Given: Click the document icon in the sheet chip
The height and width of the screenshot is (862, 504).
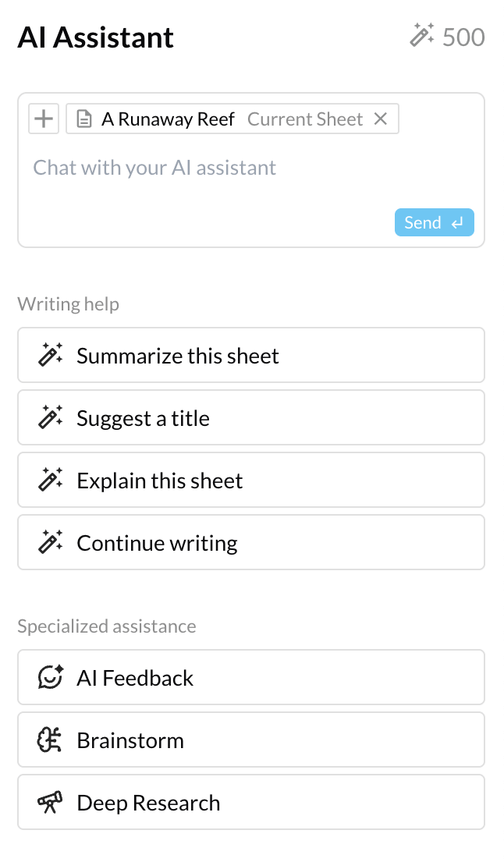Looking at the screenshot, I should pos(84,119).
